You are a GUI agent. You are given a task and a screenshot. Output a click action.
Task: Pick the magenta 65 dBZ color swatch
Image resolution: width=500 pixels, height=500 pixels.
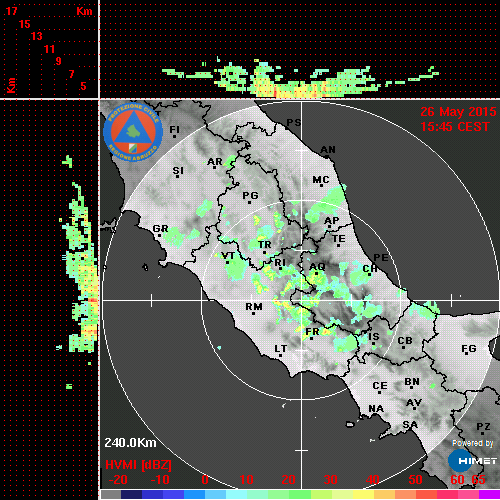489,494
